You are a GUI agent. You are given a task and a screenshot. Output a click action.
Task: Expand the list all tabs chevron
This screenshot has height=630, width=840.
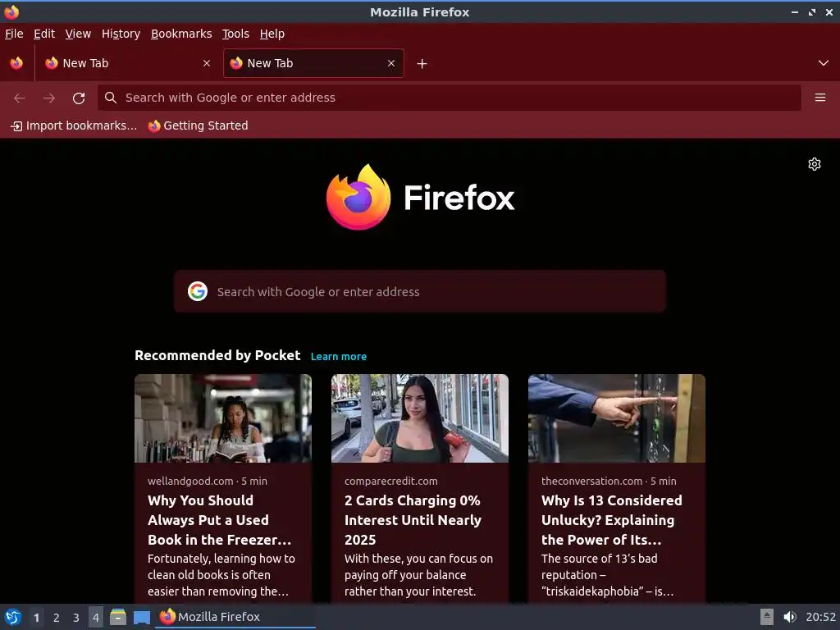click(824, 63)
